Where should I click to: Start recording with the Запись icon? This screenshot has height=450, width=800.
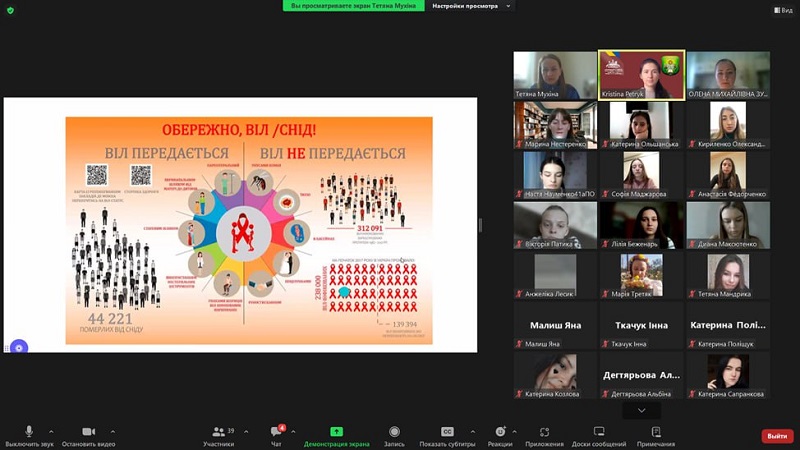click(x=394, y=431)
